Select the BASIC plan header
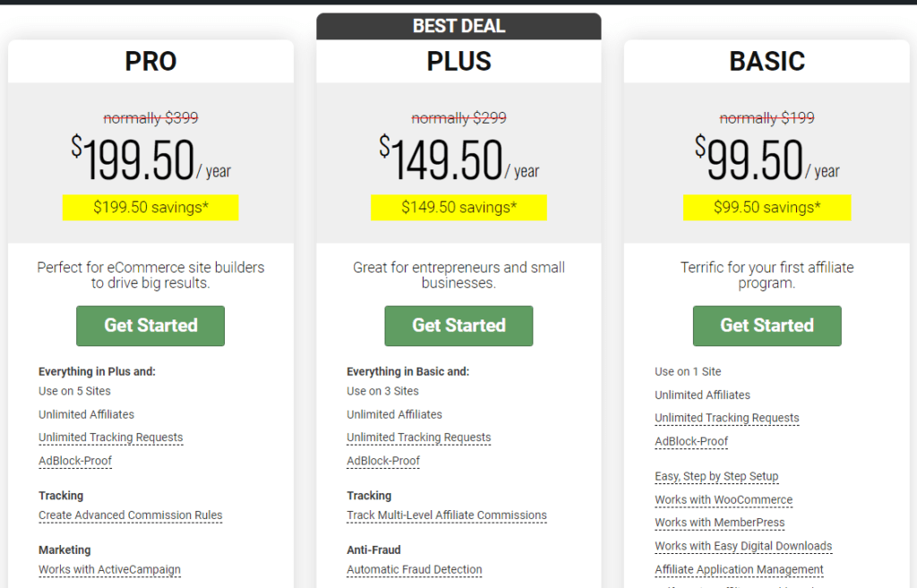The image size is (917, 588). [767, 61]
